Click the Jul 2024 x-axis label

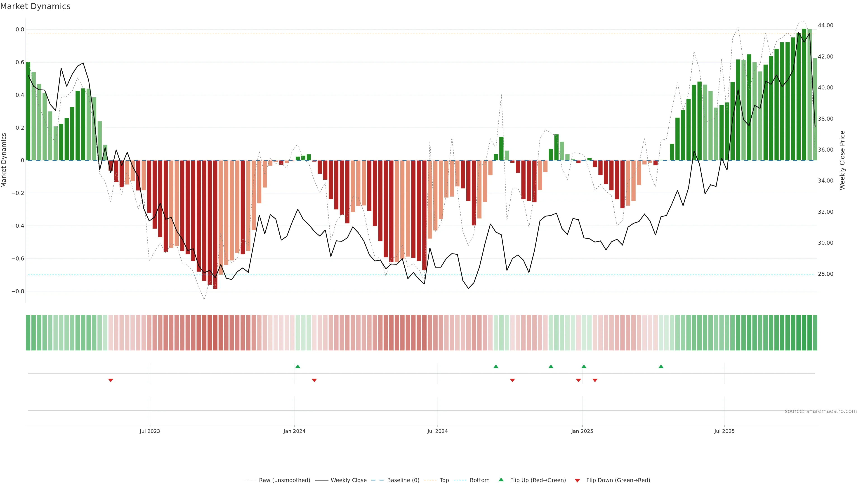pos(437,431)
